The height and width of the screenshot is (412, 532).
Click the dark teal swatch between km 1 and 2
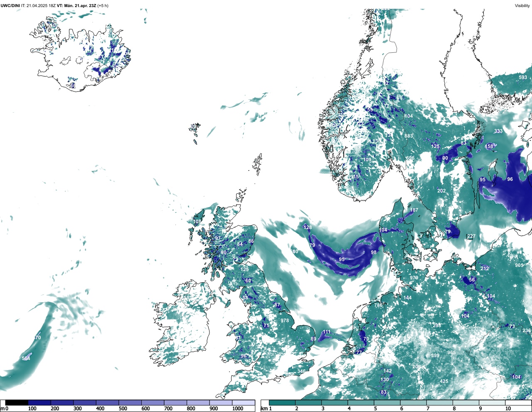click(282, 403)
